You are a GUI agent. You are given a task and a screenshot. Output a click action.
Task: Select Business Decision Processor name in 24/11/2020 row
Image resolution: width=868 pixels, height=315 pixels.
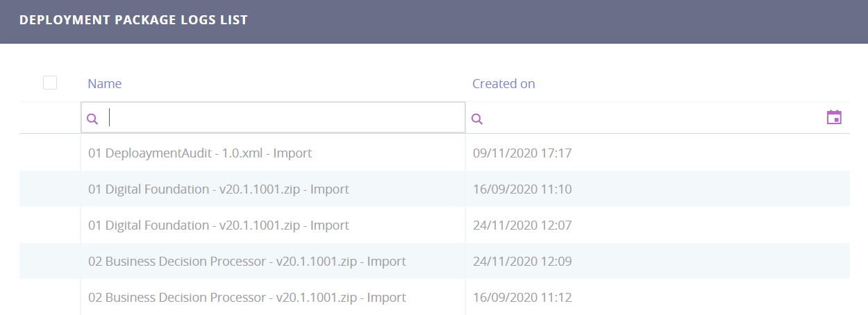247,262
